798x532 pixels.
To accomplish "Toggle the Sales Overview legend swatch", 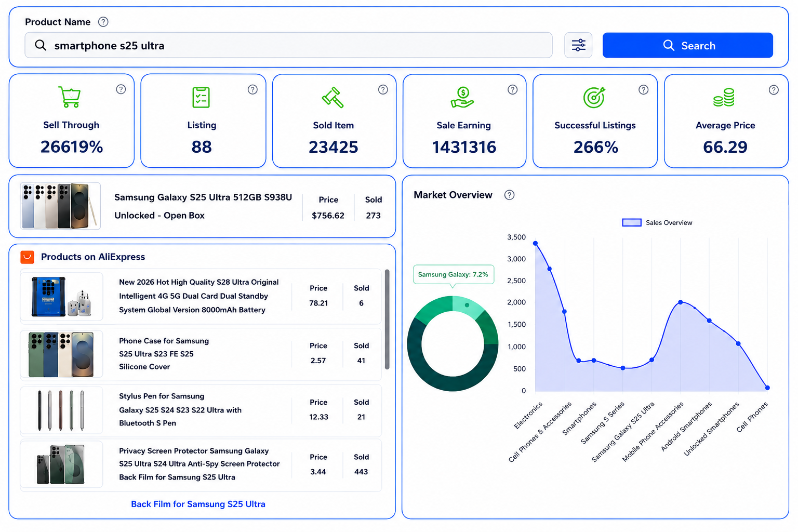I will pyautogui.click(x=632, y=222).
